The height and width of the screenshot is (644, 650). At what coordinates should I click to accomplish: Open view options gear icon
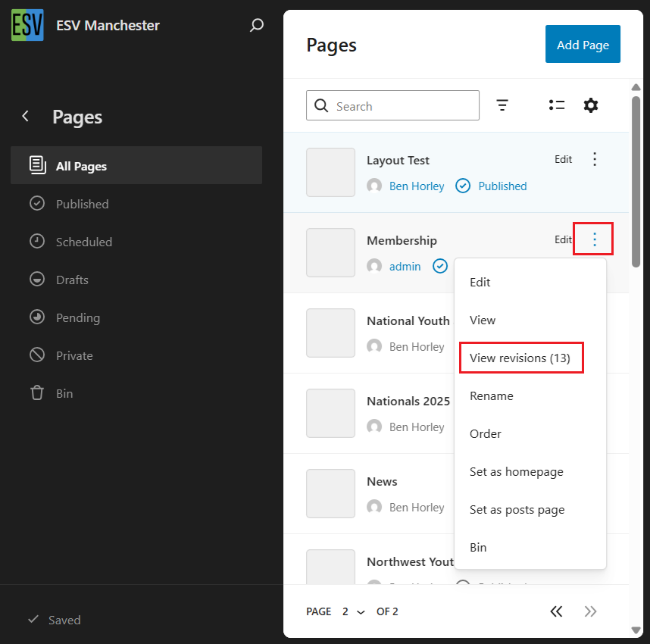[x=591, y=105]
